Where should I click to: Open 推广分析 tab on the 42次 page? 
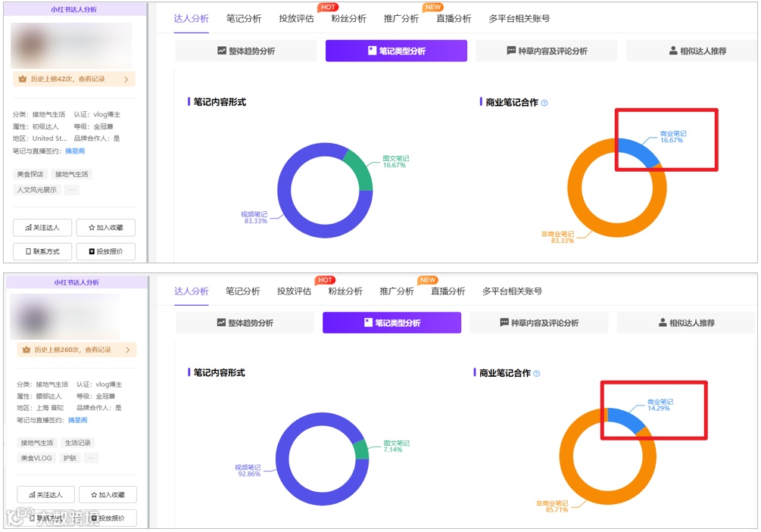point(401,18)
